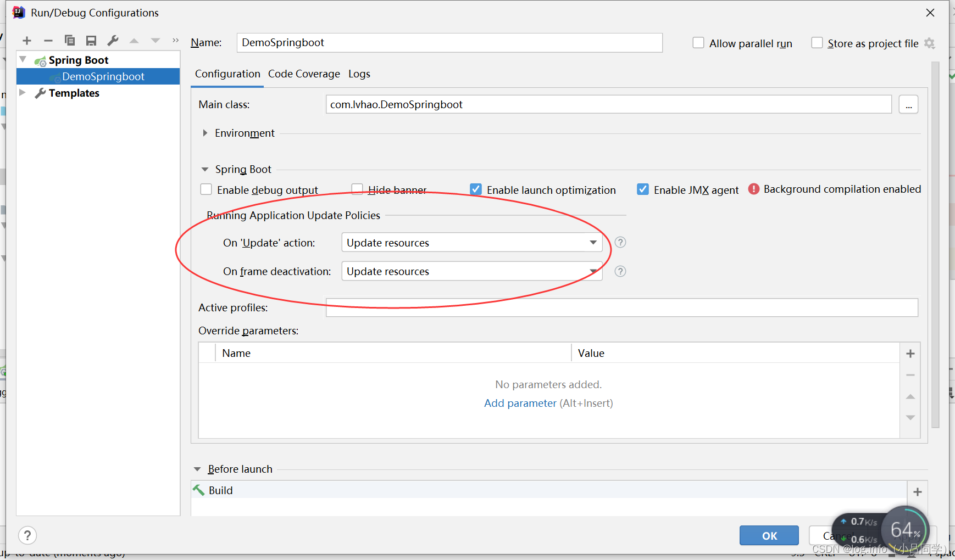This screenshot has height=560, width=955.
Task: Expand the Environment section
Action: click(205, 133)
